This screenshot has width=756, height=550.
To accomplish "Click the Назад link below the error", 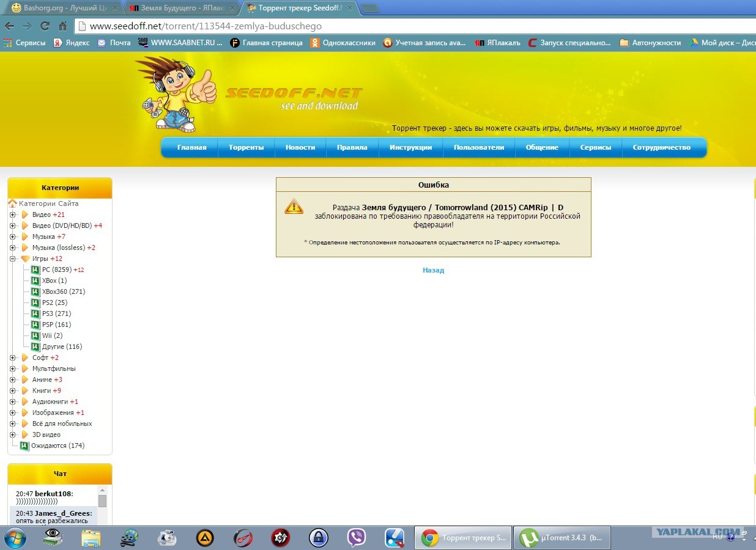I will pos(433,270).
